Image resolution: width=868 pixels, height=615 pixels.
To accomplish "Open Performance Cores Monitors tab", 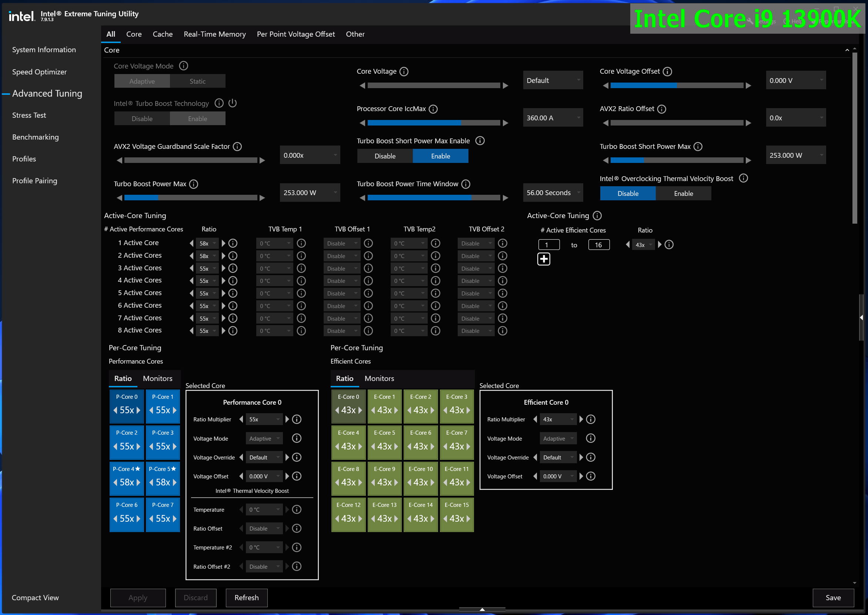I will 157,378.
